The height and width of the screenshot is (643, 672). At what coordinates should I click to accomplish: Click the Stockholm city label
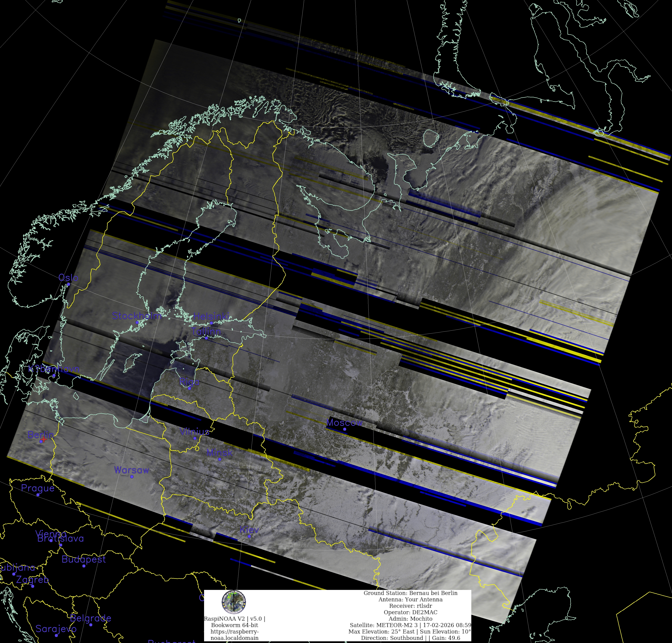click(137, 316)
